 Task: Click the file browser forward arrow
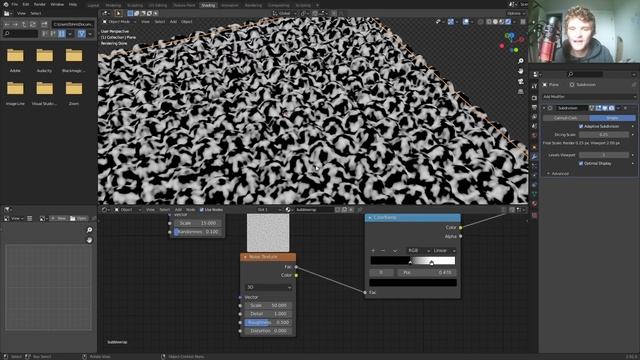click(x=15, y=24)
